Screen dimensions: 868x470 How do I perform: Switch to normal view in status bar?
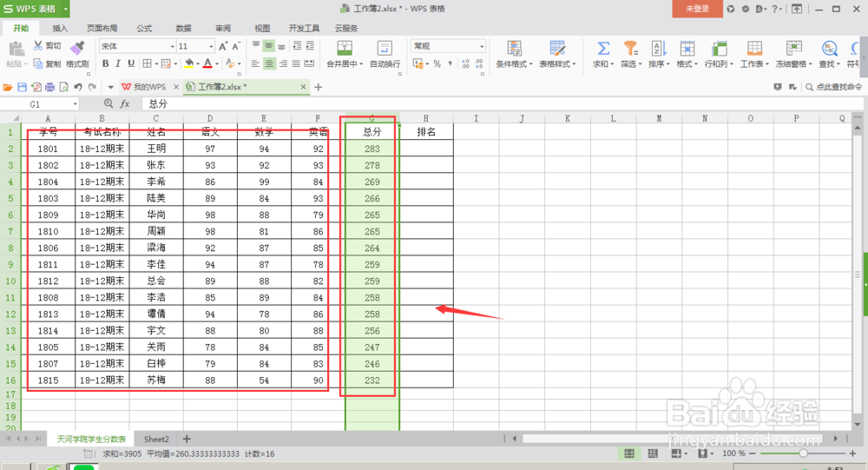[628, 453]
